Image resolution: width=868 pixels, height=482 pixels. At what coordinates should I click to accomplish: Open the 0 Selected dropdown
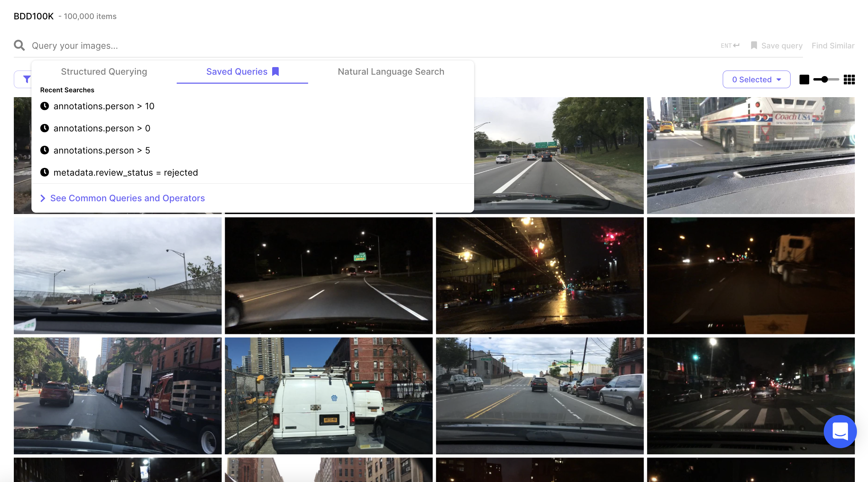756,80
